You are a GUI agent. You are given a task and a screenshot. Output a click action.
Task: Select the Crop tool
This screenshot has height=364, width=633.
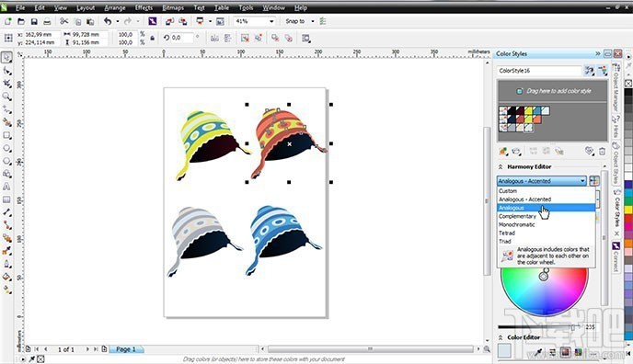click(x=6, y=84)
